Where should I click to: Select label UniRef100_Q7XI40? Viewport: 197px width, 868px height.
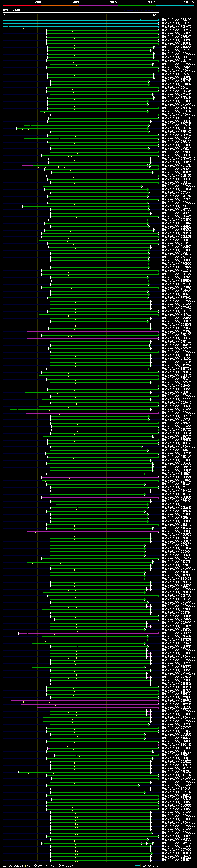point(177,257)
